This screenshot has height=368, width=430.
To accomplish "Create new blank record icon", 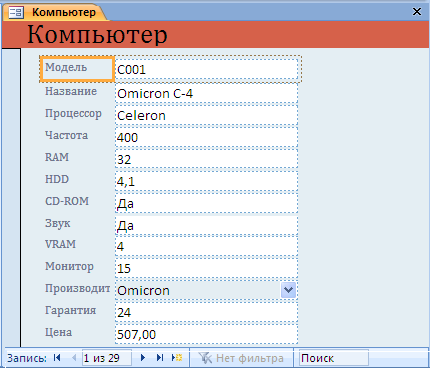I will pyautogui.click(x=177, y=358).
